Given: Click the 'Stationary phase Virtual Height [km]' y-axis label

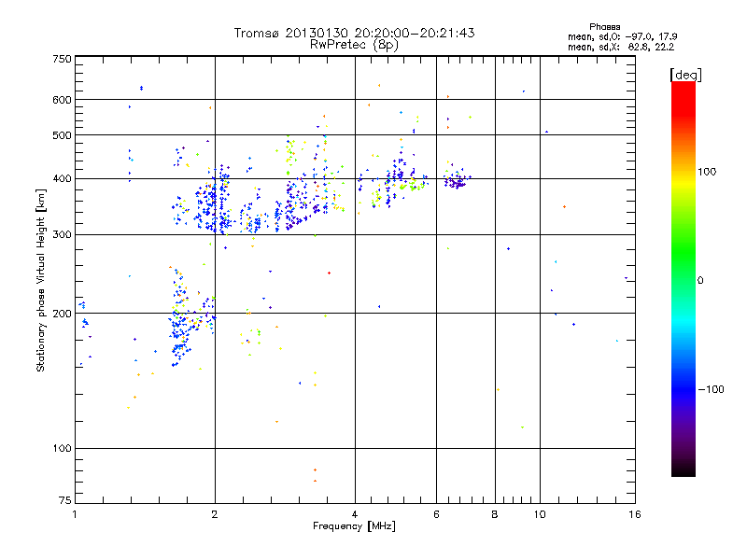Looking at the screenshot, I should (41, 280).
